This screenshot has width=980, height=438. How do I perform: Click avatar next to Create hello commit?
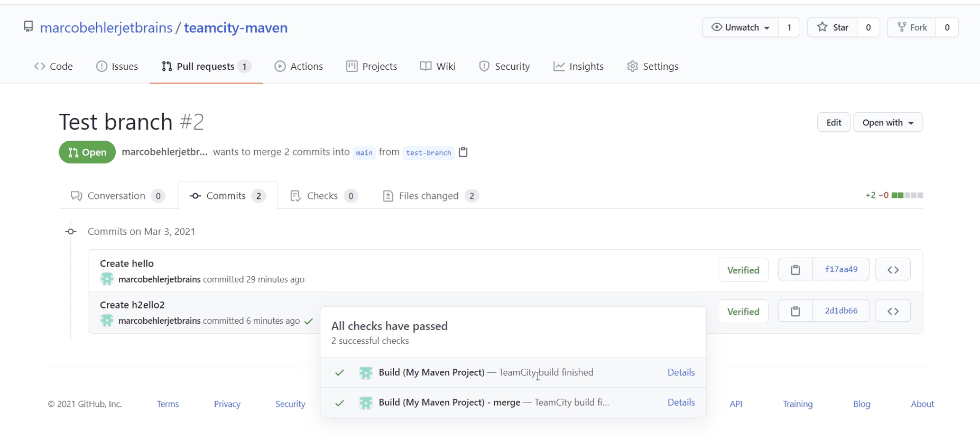coord(107,279)
